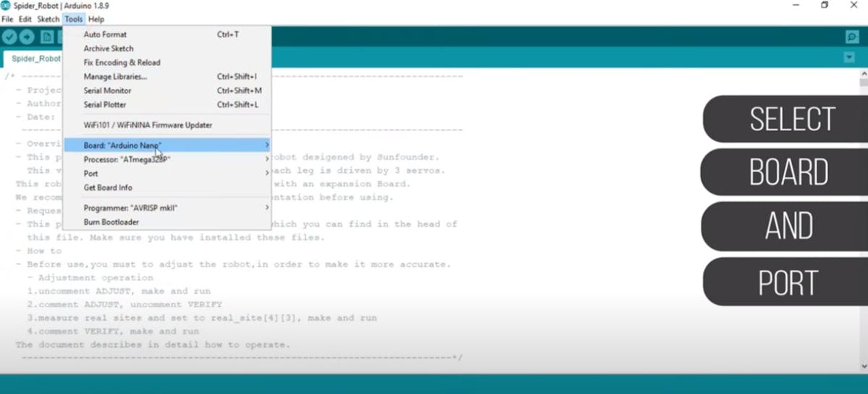Click the "- How to" comment line
The image size is (868, 394).
pos(39,251)
